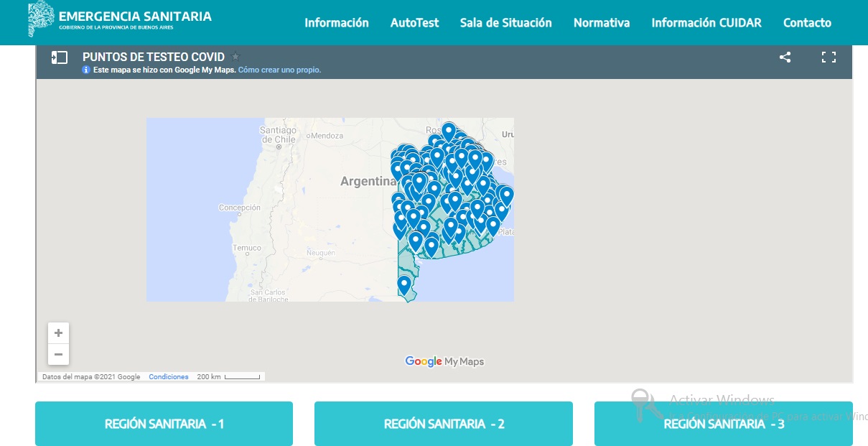Open the map Condiciones terms link
This screenshot has width=868, height=446.
(x=168, y=377)
